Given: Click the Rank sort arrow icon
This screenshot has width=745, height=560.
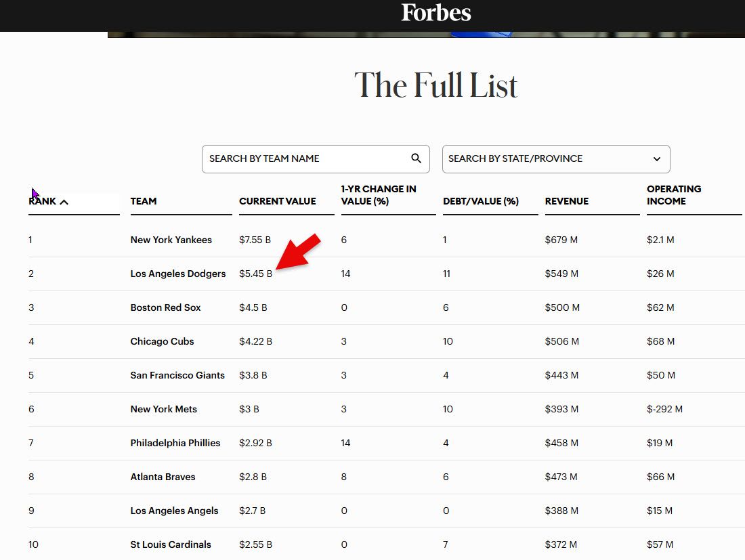Looking at the screenshot, I should [x=64, y=202].
